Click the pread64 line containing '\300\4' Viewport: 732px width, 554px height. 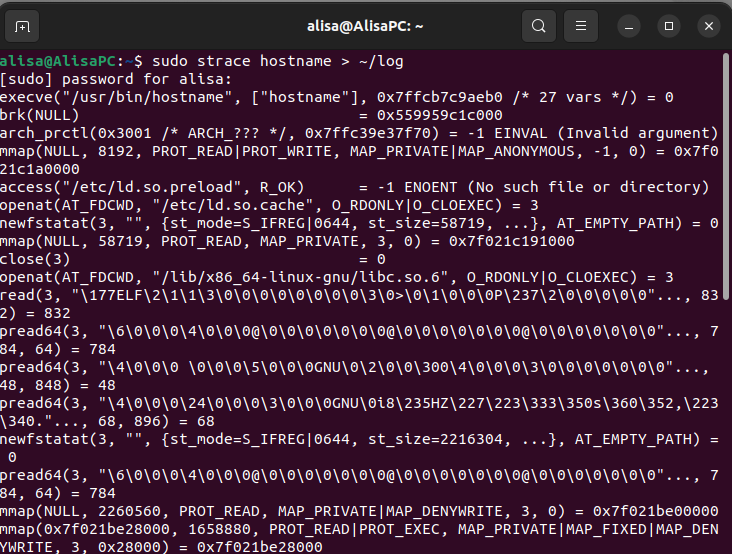[355, 376]
